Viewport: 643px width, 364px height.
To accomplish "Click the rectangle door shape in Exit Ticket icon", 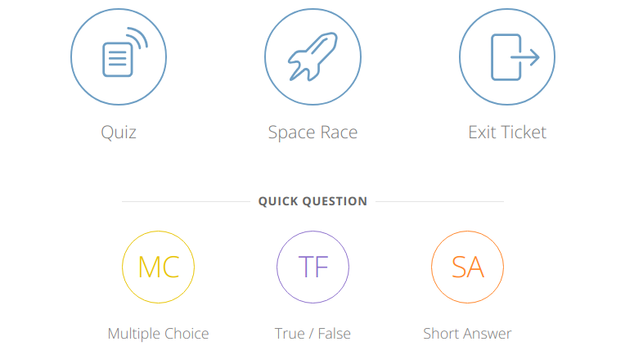I will 506,57.
